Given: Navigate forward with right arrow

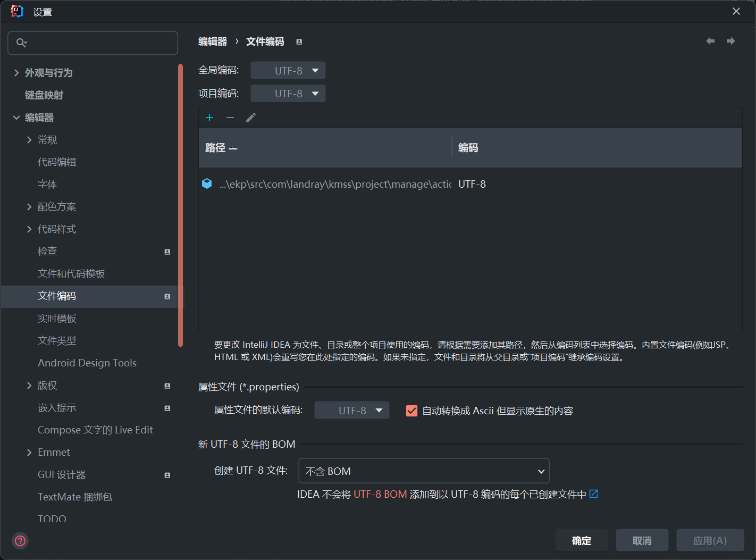Looking at the screenshot, I should coord(731,41).
